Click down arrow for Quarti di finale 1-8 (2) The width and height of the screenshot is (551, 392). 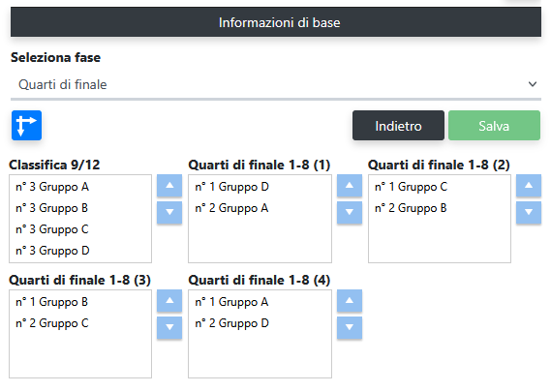pos(529,213)
